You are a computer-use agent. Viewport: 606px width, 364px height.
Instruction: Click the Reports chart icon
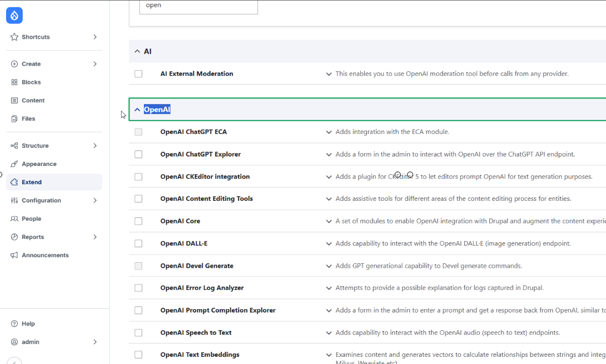14,237
